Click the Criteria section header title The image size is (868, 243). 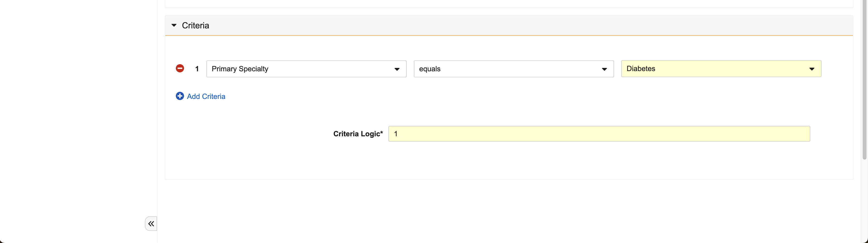[196, 26]
